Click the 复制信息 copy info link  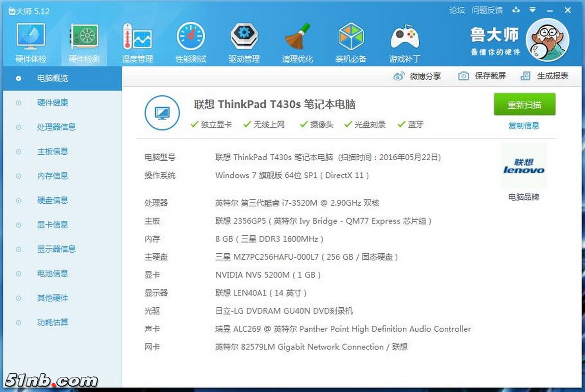(524, 126)
